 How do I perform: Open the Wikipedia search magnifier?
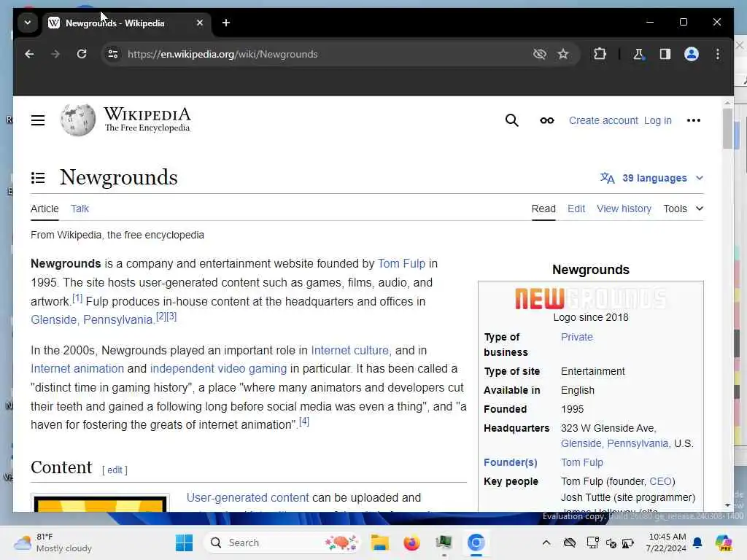click(511, 120)
